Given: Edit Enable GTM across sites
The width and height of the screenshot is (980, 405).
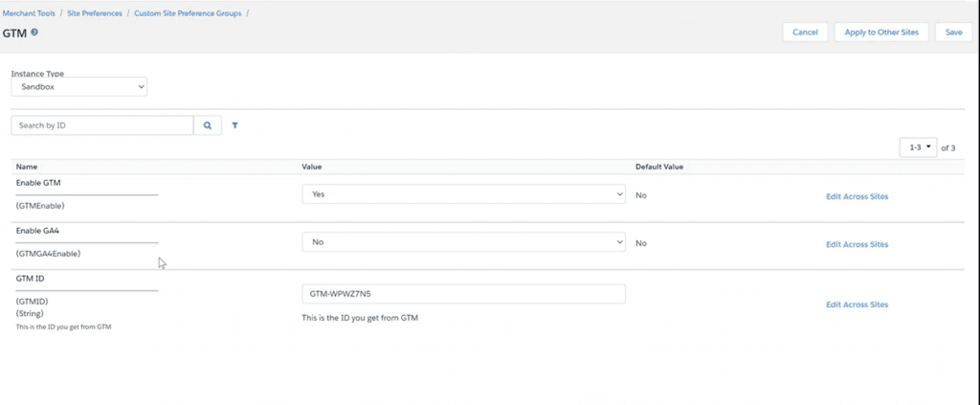Looking at the screenshot, I should 857,196.
